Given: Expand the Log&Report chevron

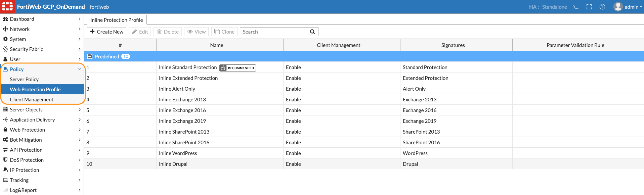Looking at the screenshot, I should pyautogui.click(x=79, y=190).
